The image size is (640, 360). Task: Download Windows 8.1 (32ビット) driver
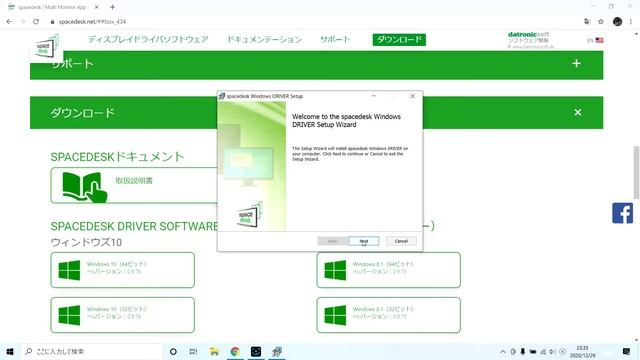coord(388,315)
